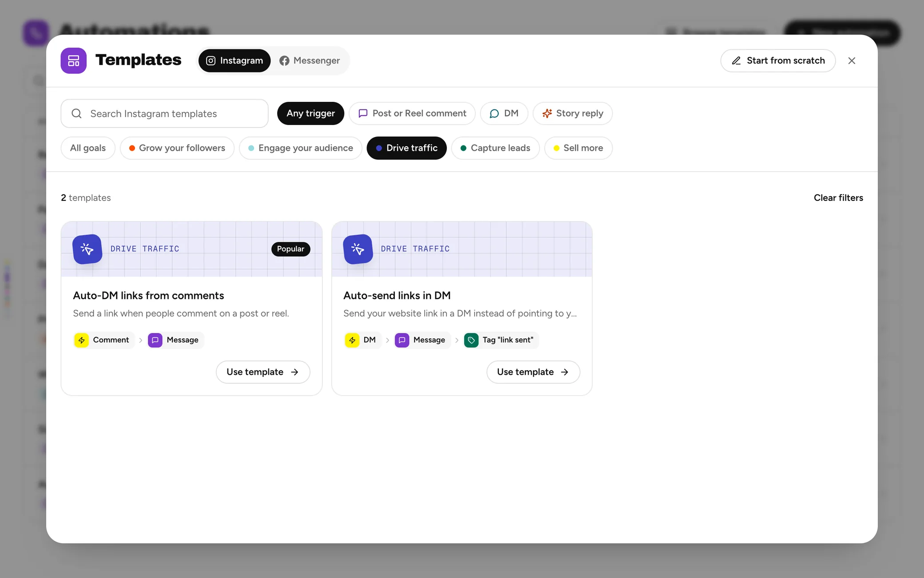The image size is (924, 578).
Task: Click Message step icon in Auto-DM links card
Action: [155, 340]
